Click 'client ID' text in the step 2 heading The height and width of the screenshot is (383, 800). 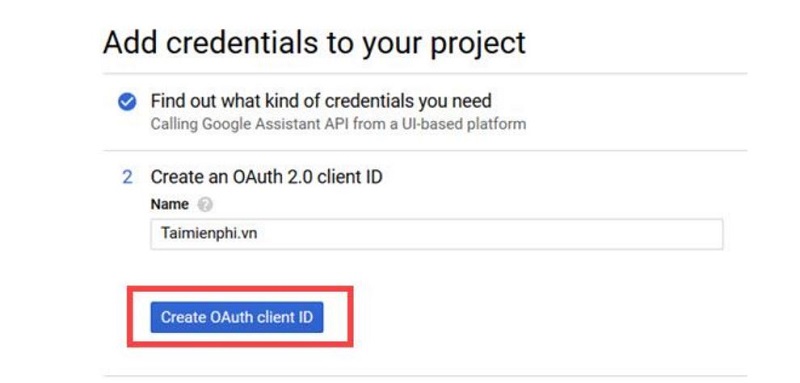pos(349,177)
